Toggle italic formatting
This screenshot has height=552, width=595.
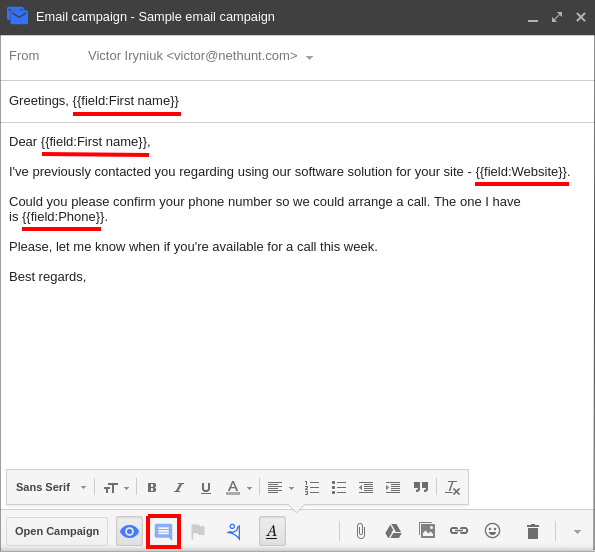179,488
